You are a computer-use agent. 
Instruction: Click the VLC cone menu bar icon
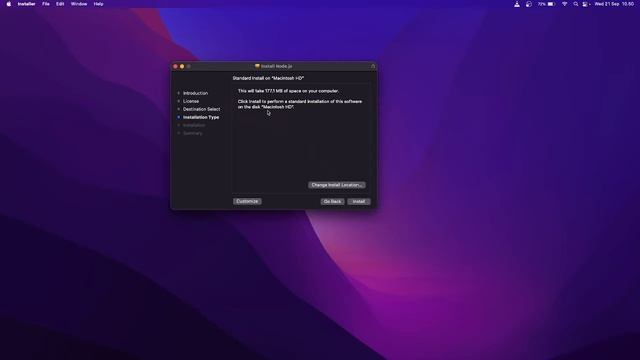pos(517,4)
